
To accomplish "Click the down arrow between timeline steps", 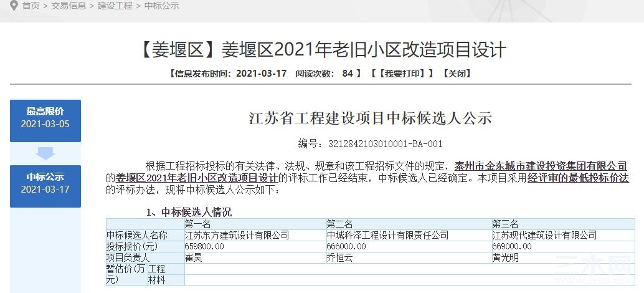I will [x=45, y=153].
